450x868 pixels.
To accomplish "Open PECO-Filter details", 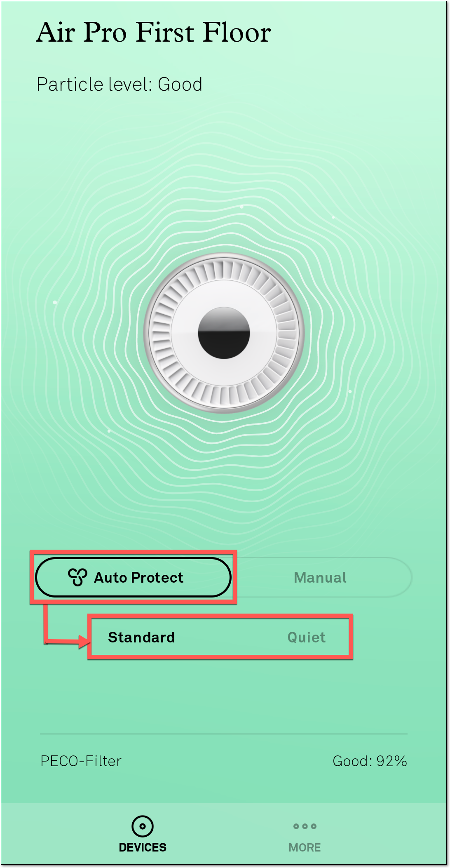I will [81, 761].
